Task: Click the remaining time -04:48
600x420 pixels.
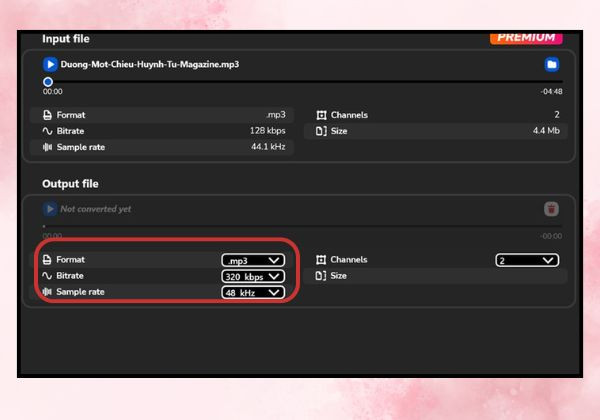Action: pos(551,91)
